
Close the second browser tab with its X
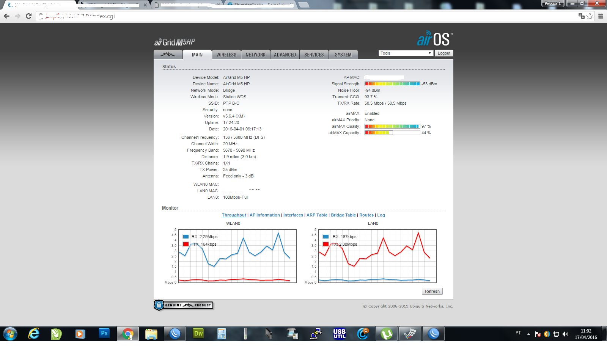click(145, 5)
